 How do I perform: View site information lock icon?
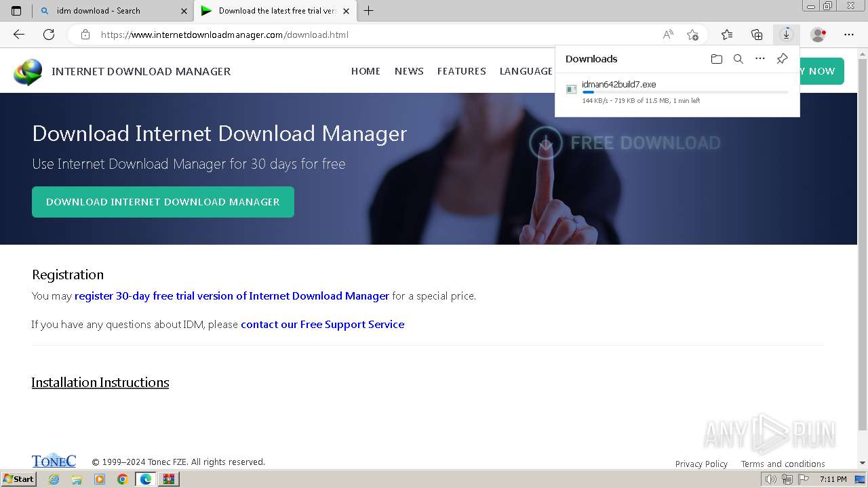point(85,35)
